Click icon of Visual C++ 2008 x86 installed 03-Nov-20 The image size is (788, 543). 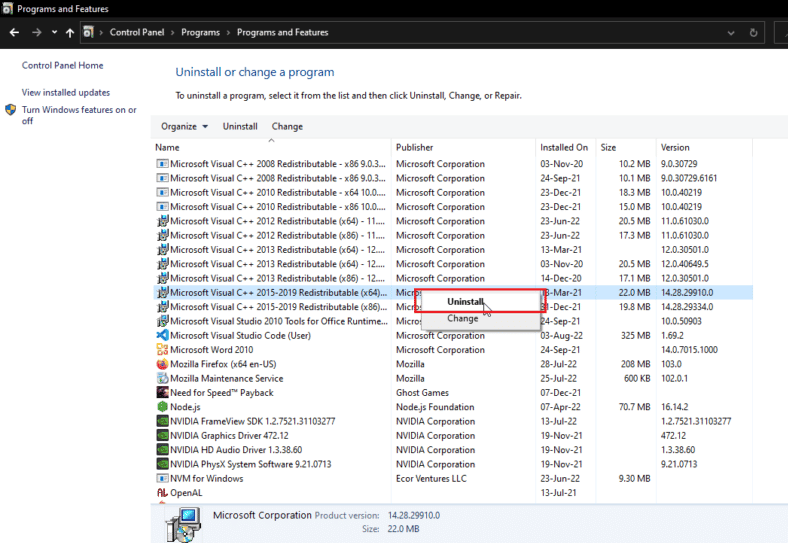[162, 164]
